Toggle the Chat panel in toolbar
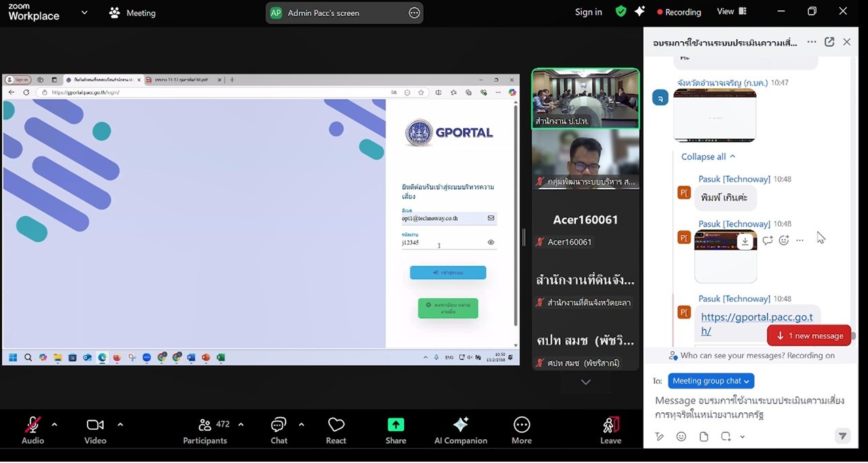Viewport: 868px width, 463px height. [279, 431]
